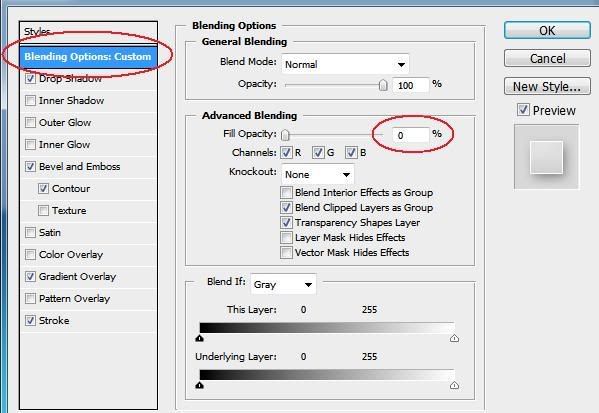Image resolution: width=599 pixels, height=413 pixels.
Task: Click the New Style... button
Action: point(547,86)
